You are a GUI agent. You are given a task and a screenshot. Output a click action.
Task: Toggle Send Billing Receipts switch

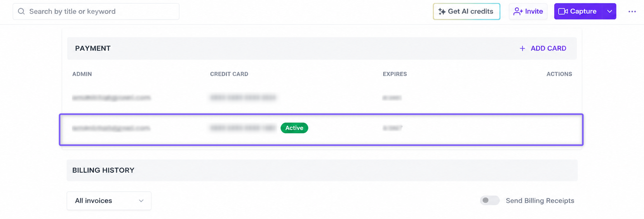coord(490,200)
